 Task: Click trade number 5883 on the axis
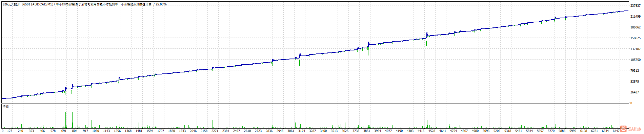click(562, 131)
